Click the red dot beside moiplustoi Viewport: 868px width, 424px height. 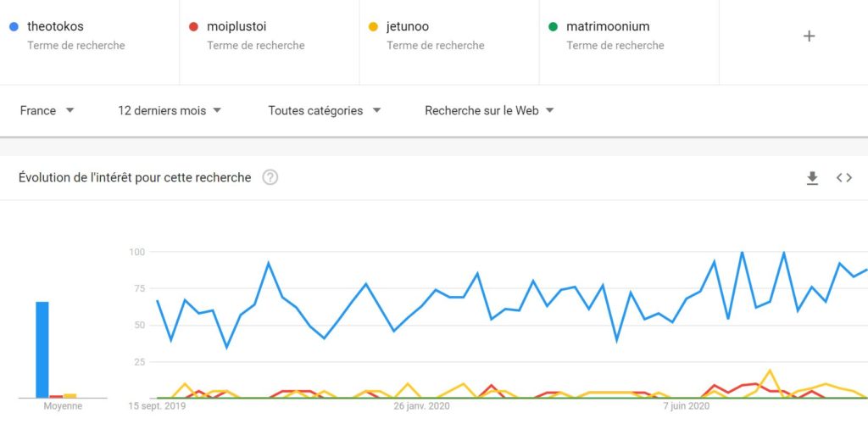tap(194, 26)
